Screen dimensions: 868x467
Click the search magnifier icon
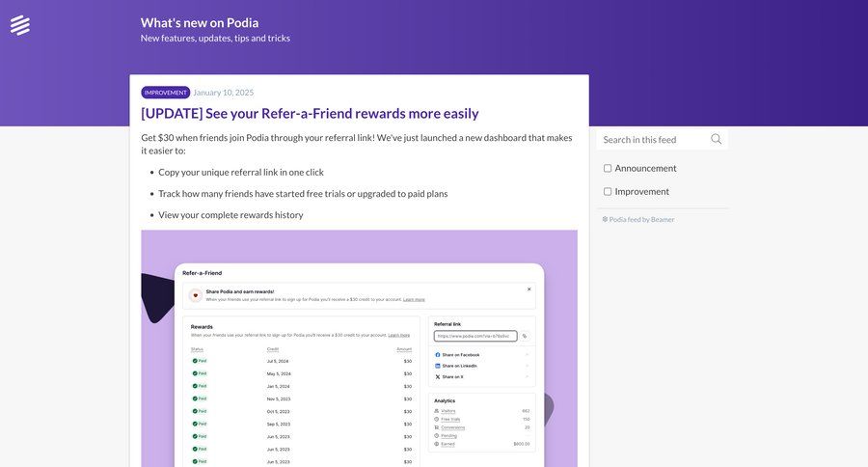coord(716,139)
